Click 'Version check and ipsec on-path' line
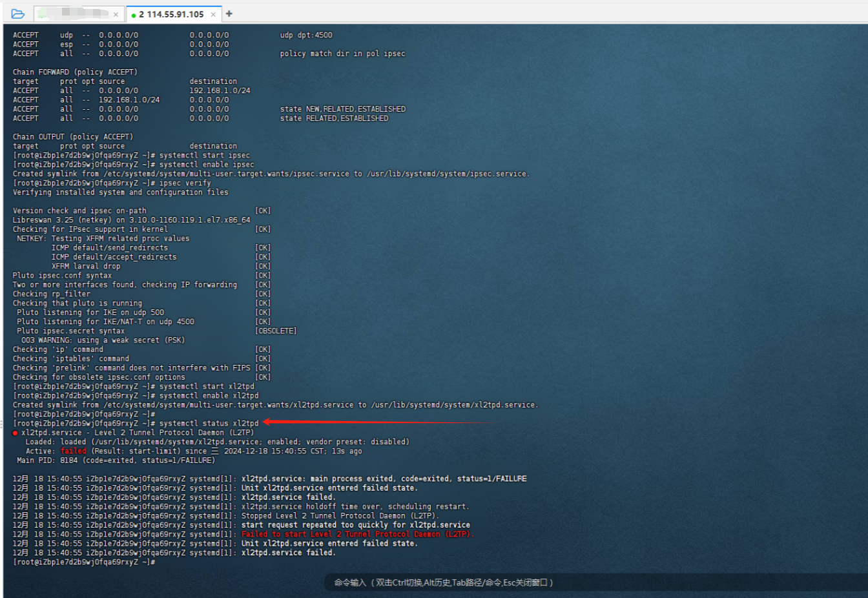Image resolution: width=868 pixels, height=598 pixels. pos(79,211)
